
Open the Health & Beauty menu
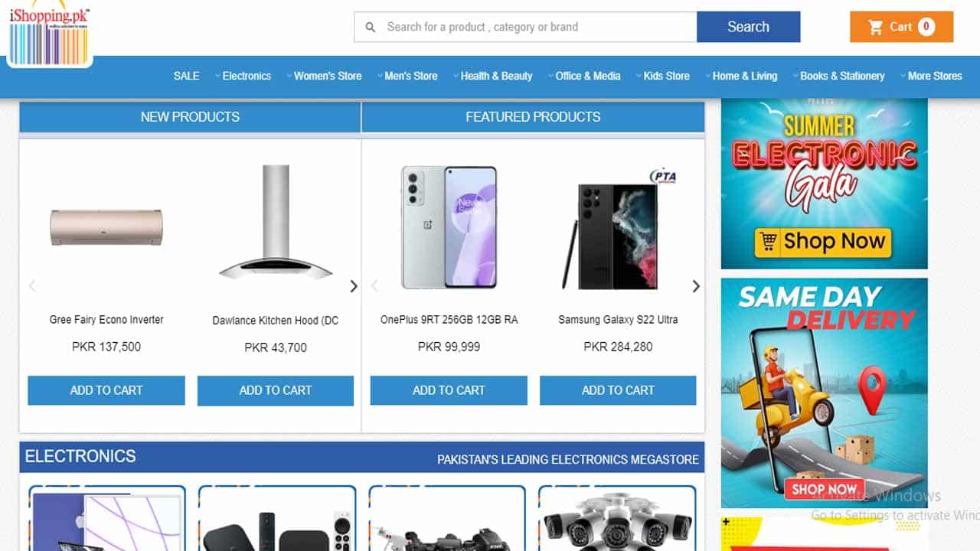[x=492, y=76]
